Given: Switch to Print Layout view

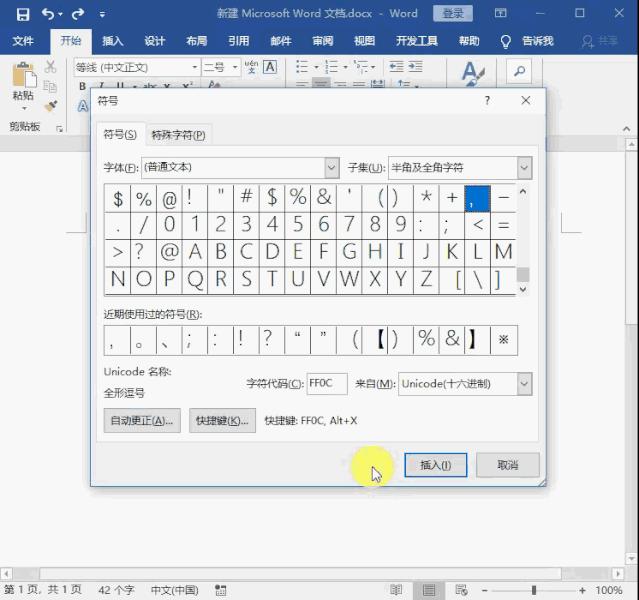Looking at the screenshot, I should tap(429, 590).
